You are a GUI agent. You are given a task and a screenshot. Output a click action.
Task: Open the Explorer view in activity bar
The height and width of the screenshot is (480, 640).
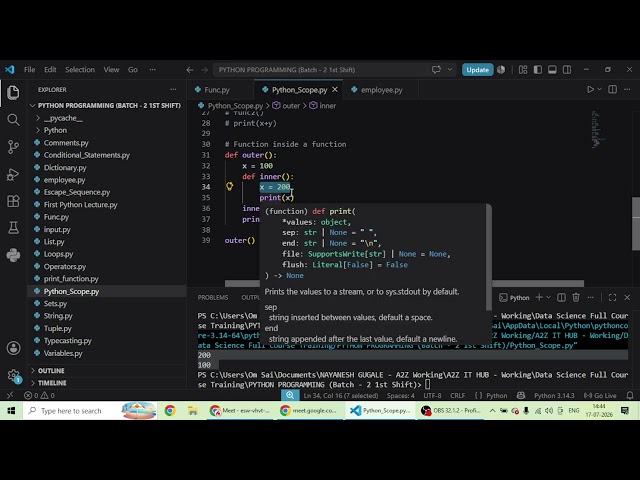point(13,93)
